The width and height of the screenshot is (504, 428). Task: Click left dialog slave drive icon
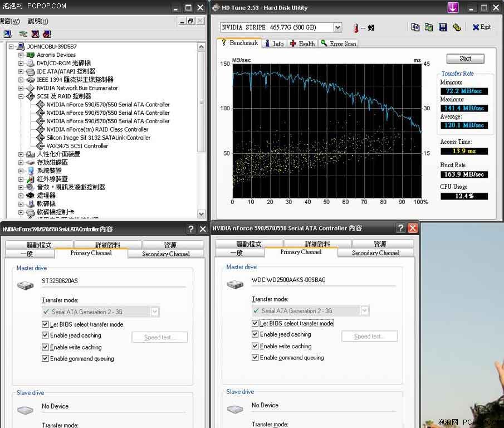(26, 410)
